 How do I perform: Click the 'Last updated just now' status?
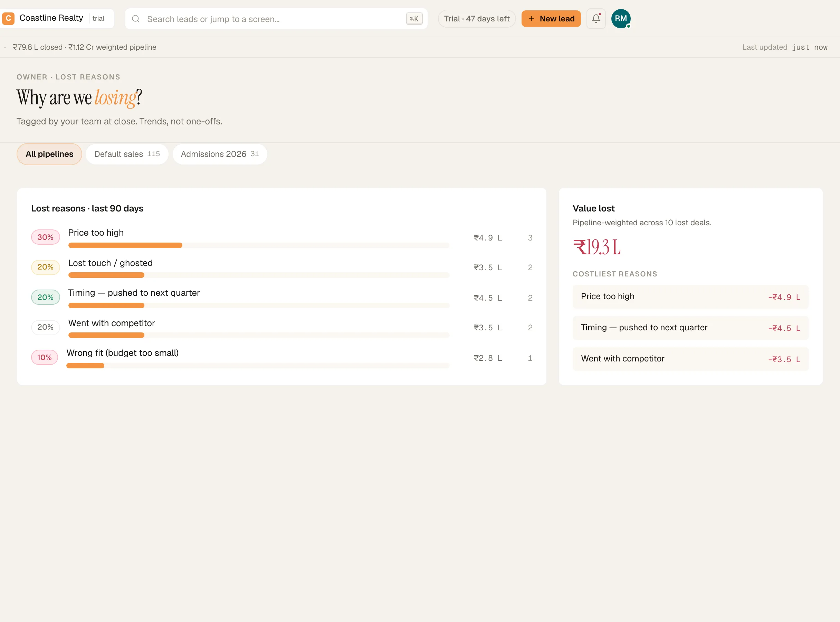[785, 47]
